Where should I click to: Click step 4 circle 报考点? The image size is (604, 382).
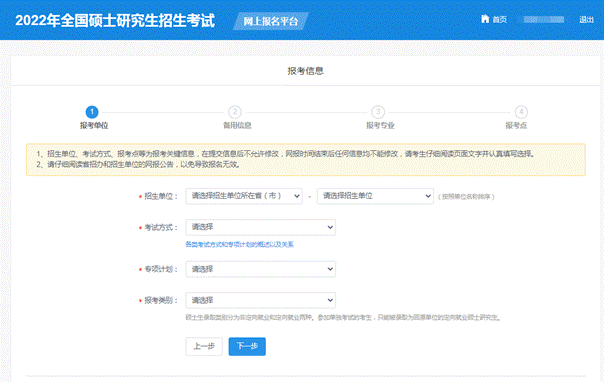point(521,112)
